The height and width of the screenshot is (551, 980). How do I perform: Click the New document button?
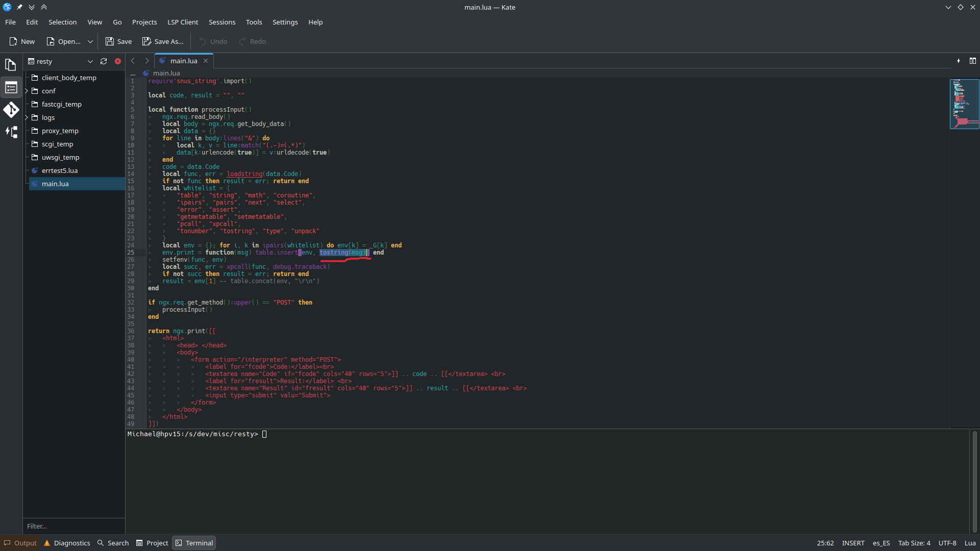(22, 41)
